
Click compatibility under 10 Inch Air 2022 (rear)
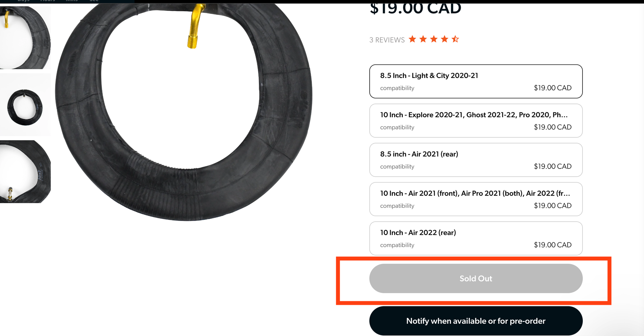[397, 245]
